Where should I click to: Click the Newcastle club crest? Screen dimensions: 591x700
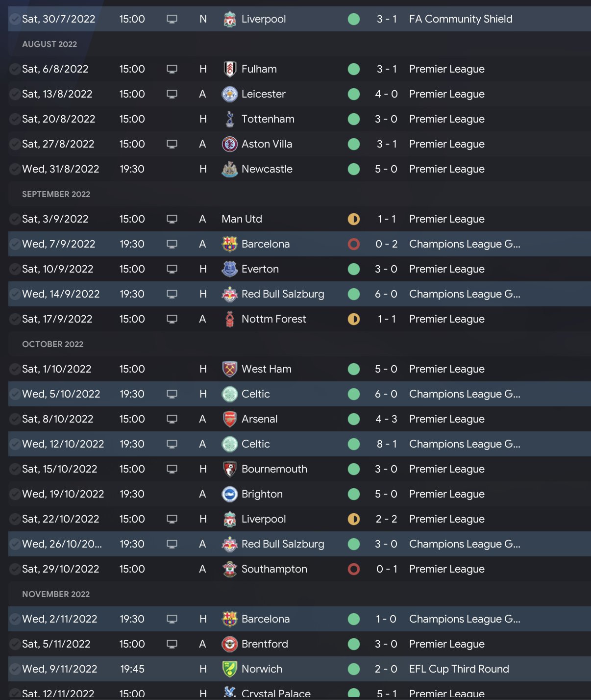point(229,169)
